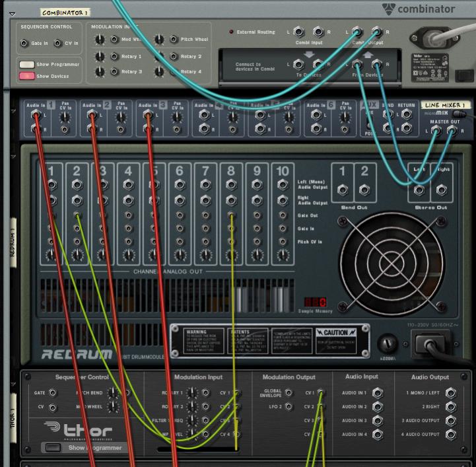
Task: Click the Rotary 2 modulation input jack
Action: [x=174, y=56]
